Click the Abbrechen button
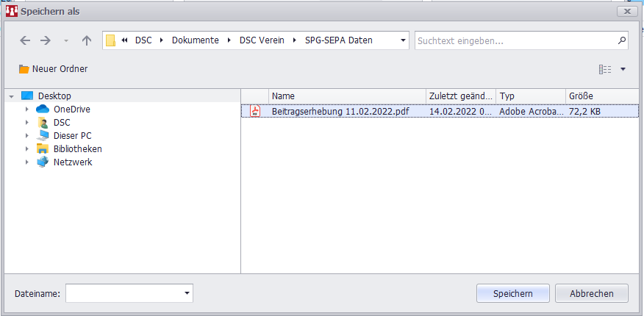The width and height of the screenshot is (644, 316). 591,293
